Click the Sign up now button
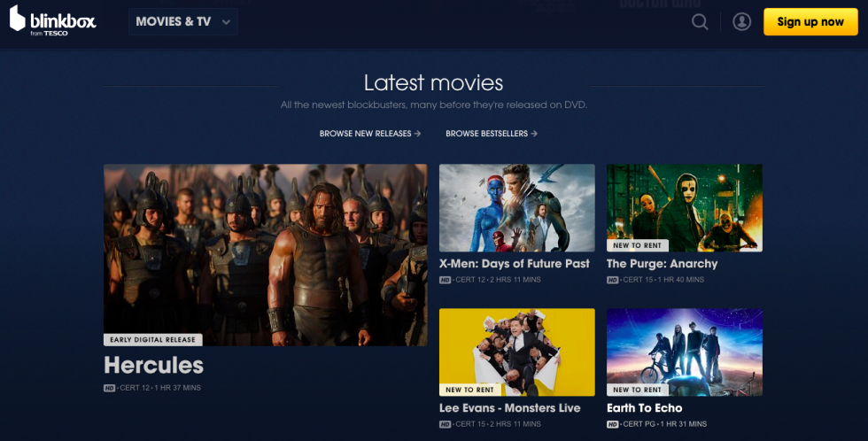This screenshot has height=441, width=868. coord(810,21)
